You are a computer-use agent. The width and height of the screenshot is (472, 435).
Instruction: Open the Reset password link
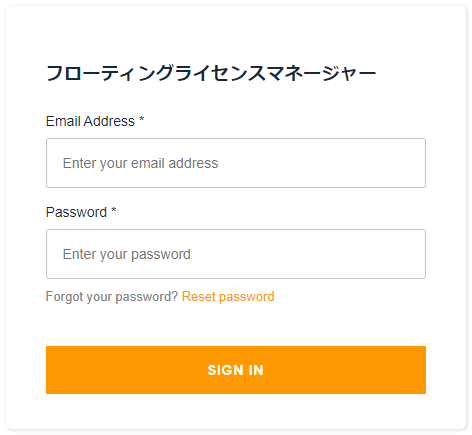click(x=228, y=296)
